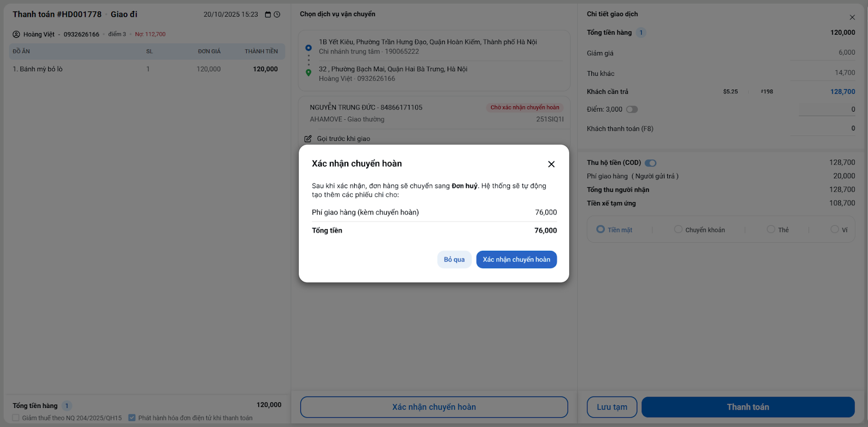Click the clock icon beside order time
Image resolution: width=868 pixels, height=427 pixels.
(x=277, y=15)
